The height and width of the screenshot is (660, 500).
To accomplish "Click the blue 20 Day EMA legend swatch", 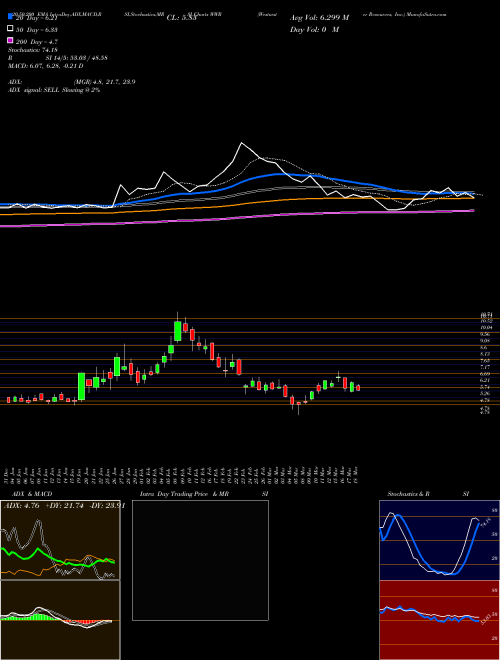I will coord(10,17).
